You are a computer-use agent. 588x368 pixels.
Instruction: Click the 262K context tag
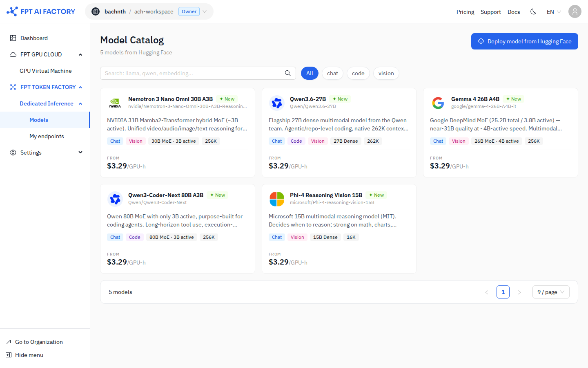373,141
